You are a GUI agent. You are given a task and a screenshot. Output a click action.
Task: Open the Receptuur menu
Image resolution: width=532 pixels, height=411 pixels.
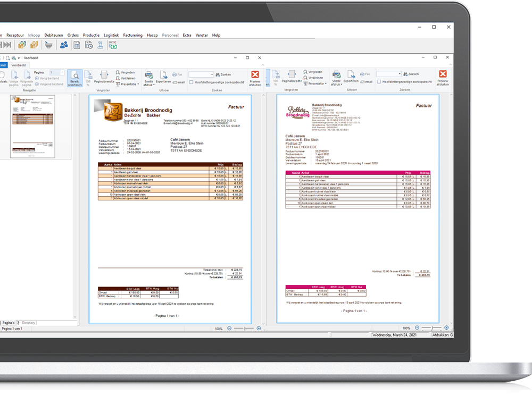click(x=15, y=35)
